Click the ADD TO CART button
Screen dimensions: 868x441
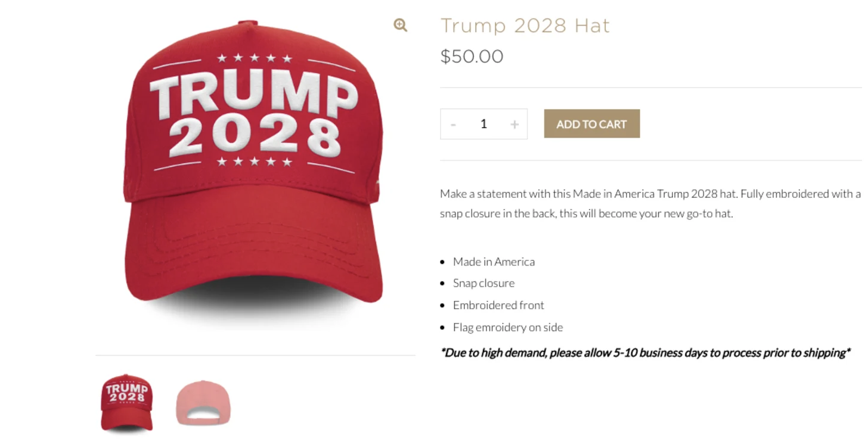[592, 123]
